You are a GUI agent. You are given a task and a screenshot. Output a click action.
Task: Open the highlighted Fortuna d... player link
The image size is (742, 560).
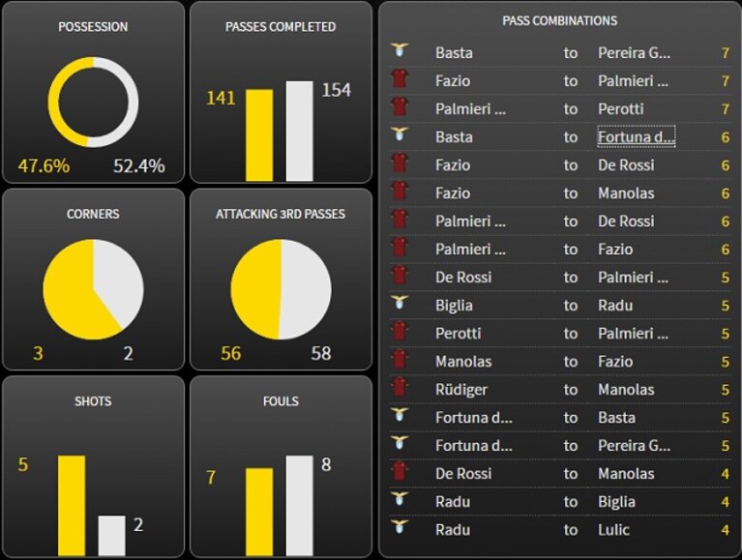(636, 136)
